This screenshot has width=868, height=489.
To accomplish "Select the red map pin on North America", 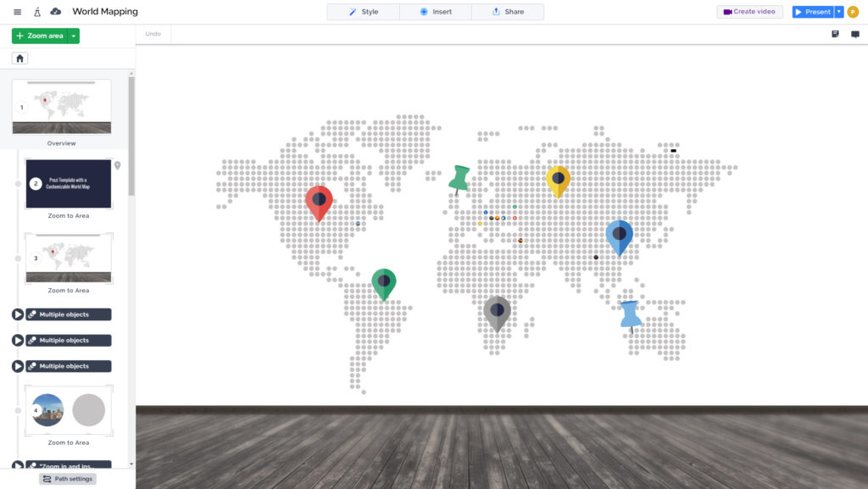I will [319, 202].
